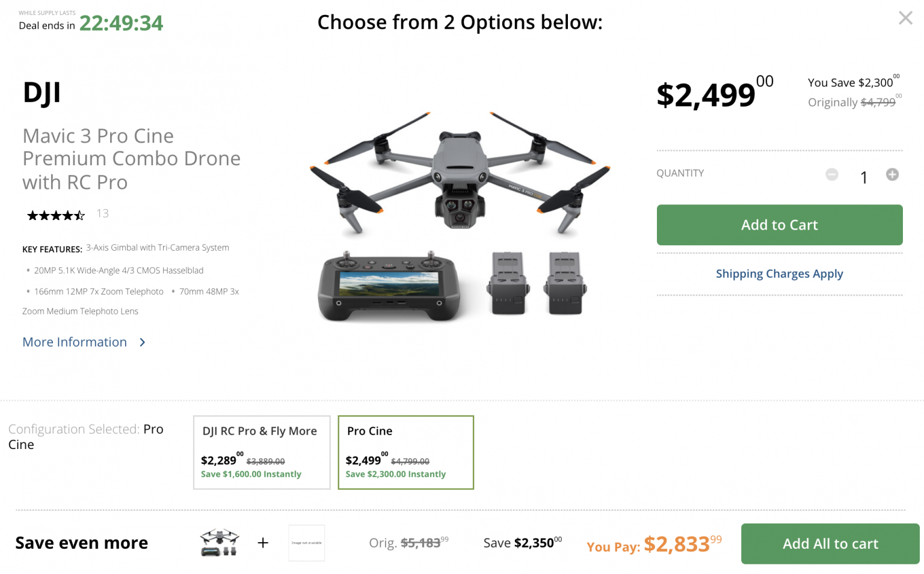
Task: Expand More Information details
Action: click(x=75, y=342)
